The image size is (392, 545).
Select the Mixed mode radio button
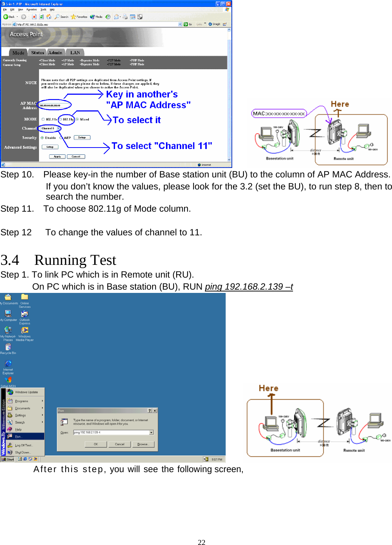pyautogui.click(x=77, y=119)
